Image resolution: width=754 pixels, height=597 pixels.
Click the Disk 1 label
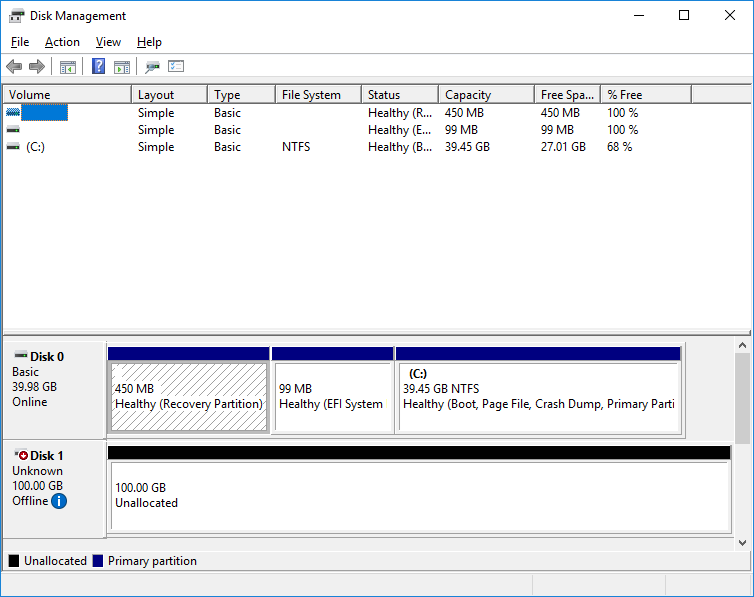tap(47, 455)
